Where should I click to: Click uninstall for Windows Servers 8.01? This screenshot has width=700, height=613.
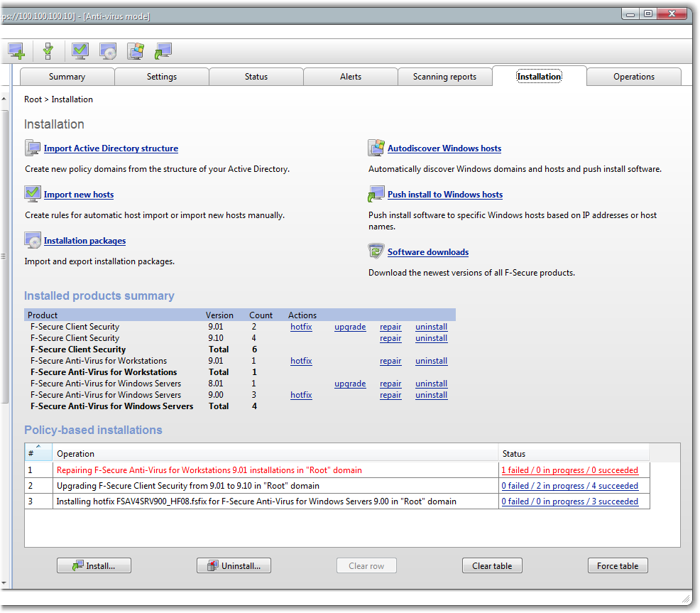pos(431,384)
